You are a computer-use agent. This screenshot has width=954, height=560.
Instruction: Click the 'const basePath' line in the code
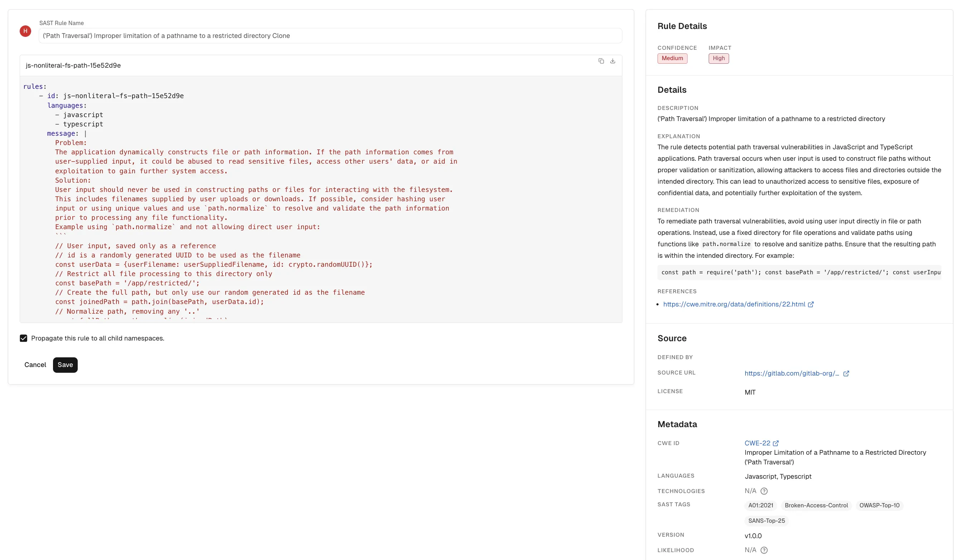(x=127, y=283)
